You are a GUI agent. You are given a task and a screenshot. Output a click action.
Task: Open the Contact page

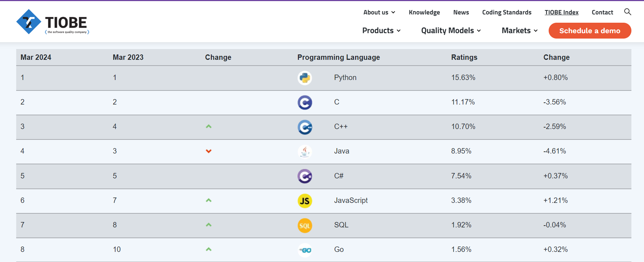click(x=602, y=12)
